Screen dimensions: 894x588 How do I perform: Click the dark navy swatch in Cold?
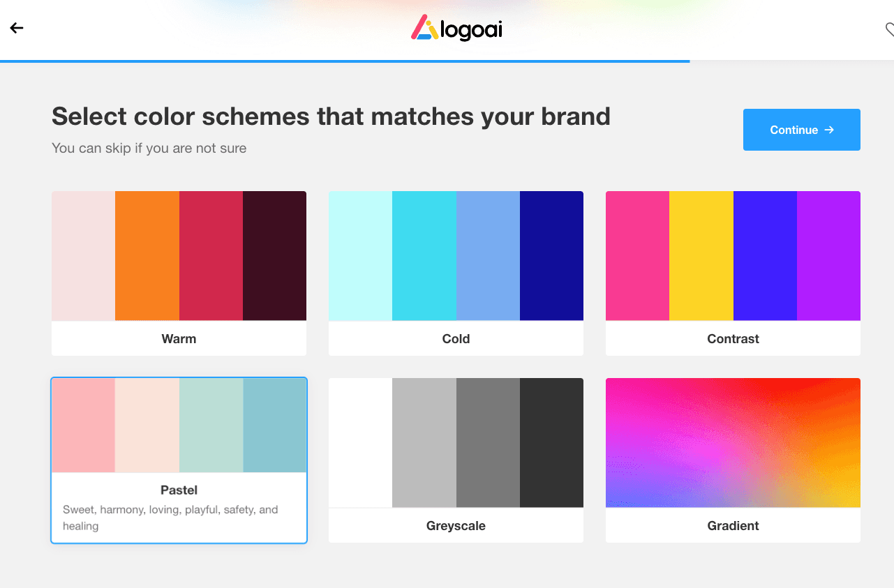551,256
